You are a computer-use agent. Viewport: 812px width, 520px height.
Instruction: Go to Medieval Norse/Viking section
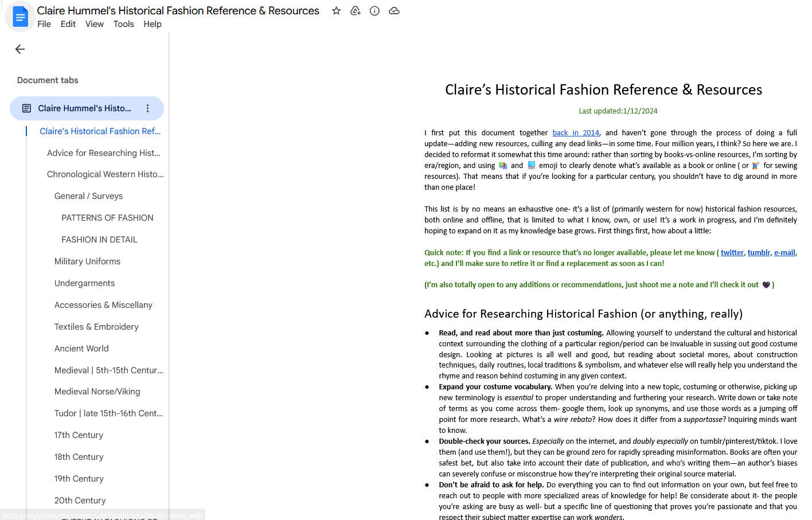[97, 392]
